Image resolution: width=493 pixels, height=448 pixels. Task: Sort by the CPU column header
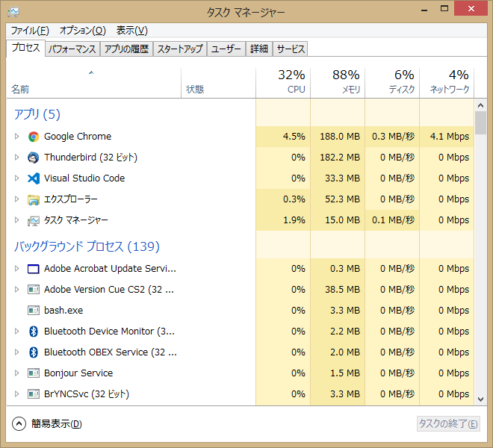283,83
